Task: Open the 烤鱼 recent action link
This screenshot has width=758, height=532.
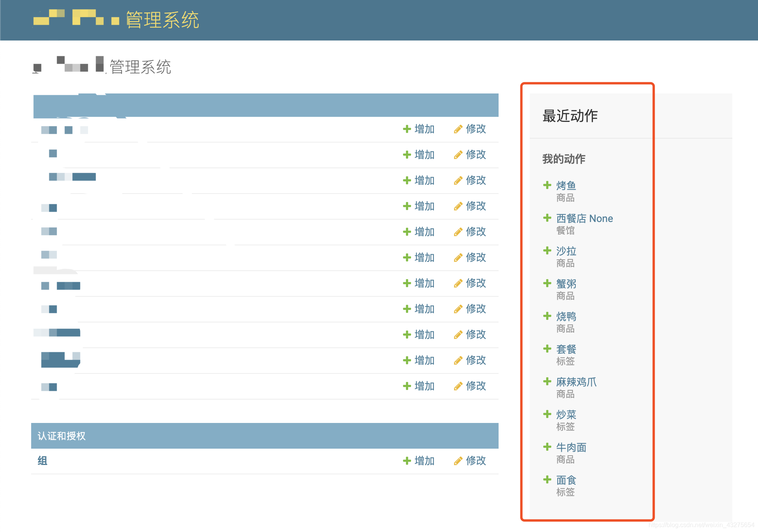Action: click(x=566, y=186)
